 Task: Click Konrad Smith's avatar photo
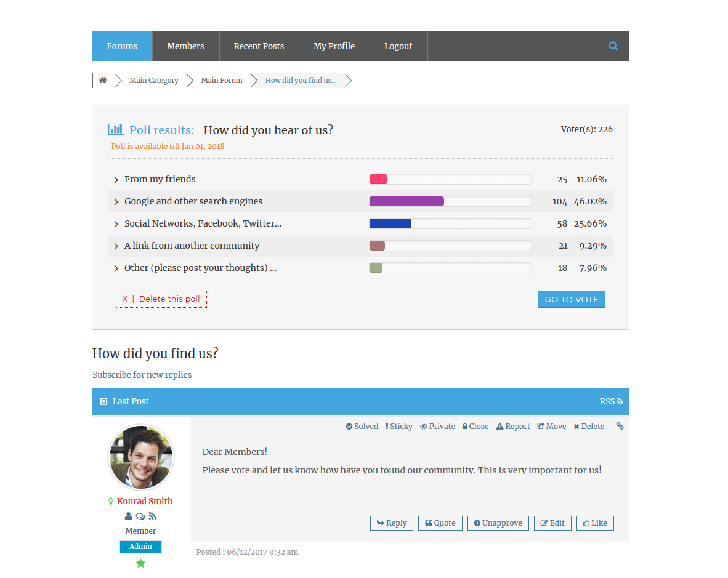[140, 457]
